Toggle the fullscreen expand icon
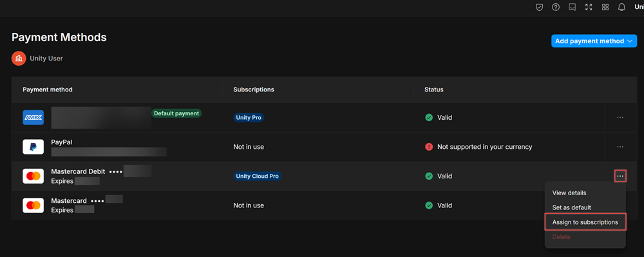 coord(589,7)
